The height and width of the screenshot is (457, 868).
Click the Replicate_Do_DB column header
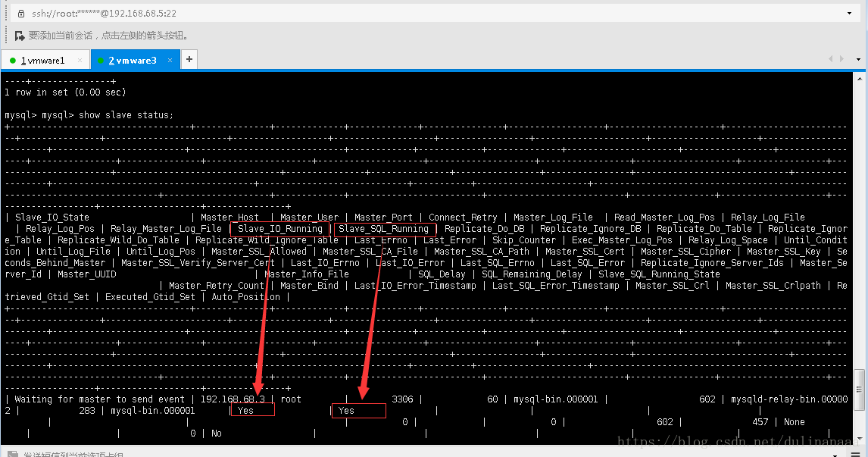click(x=485, y=229)
